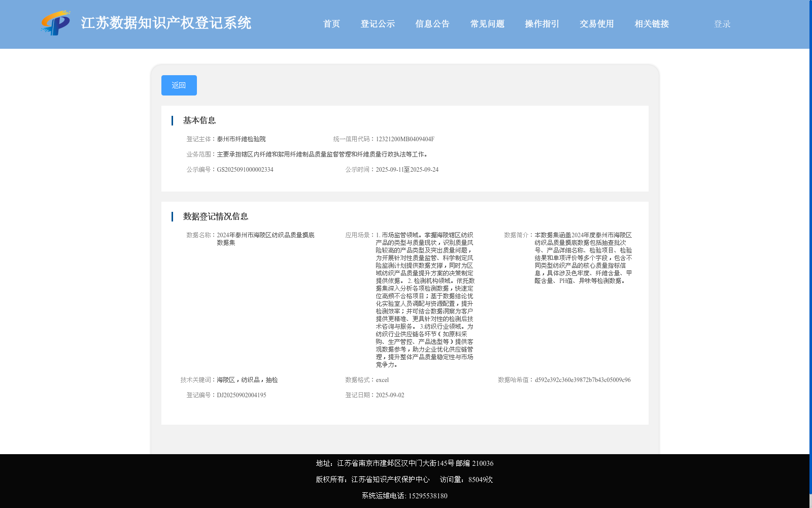Select publicity number GS2025091000002334
Screen dimensions: 812x508
click(x=245, y=170)
